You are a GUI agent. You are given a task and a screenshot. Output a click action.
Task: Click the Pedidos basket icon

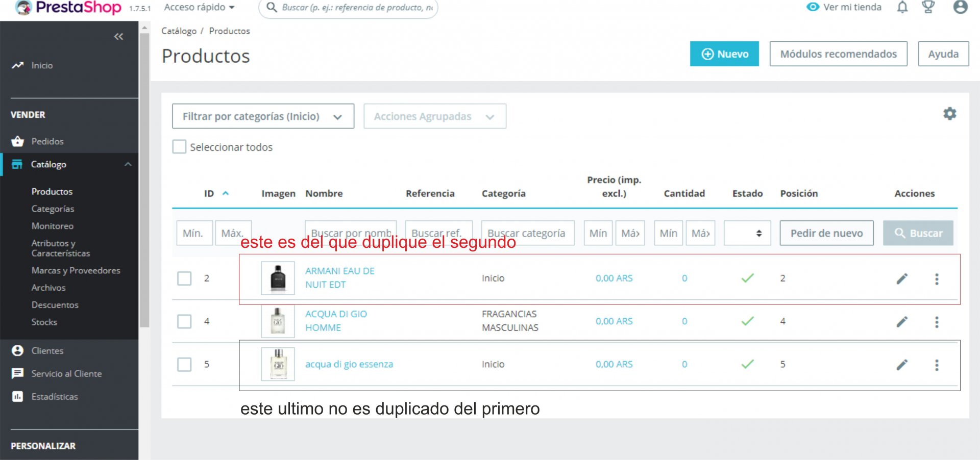point(18,141)
